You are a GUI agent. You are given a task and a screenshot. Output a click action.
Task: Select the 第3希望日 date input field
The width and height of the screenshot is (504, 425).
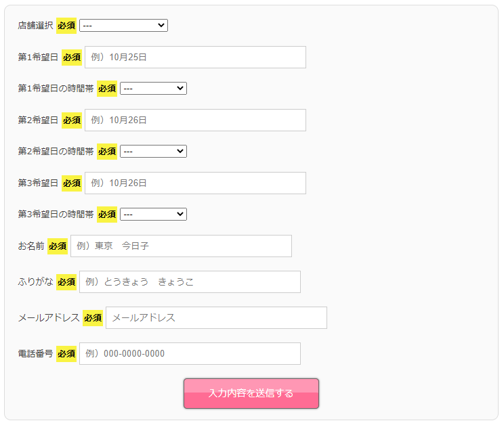tap(195, 183)
